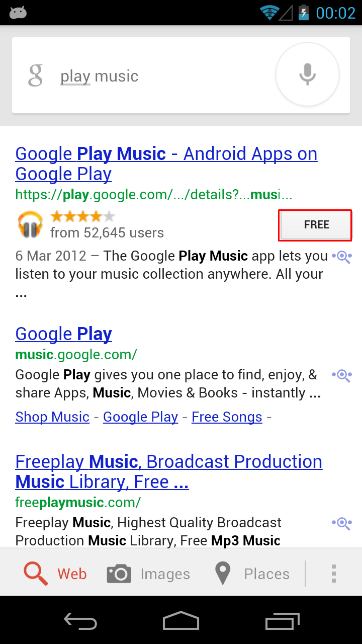Switch to the Places search tab
Viewport: 362px width, 644px height.
[x=252, y=574]
